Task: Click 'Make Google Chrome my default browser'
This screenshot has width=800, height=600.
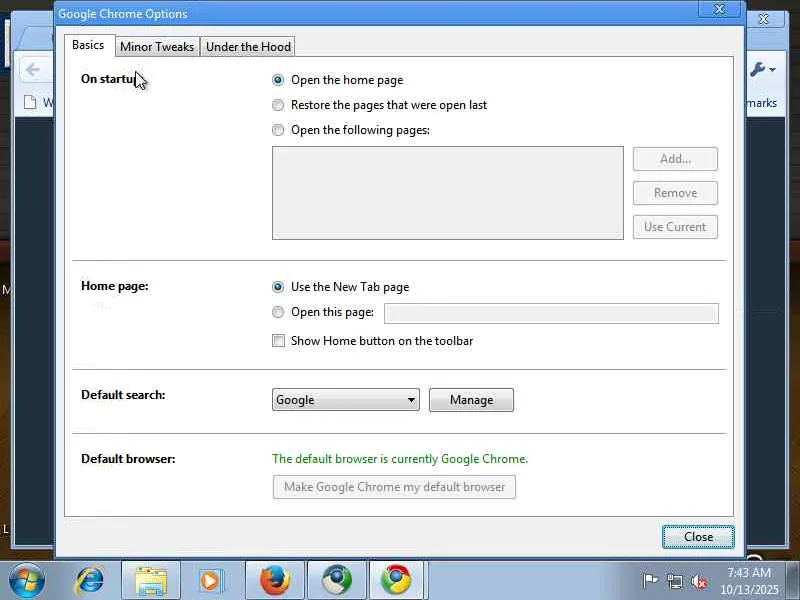Action: (394, 487)
